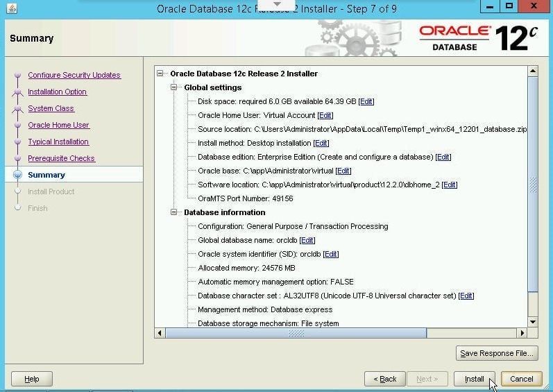Click the horizontal scrollbar thumb
553x392 pixels.
(296, 333)
